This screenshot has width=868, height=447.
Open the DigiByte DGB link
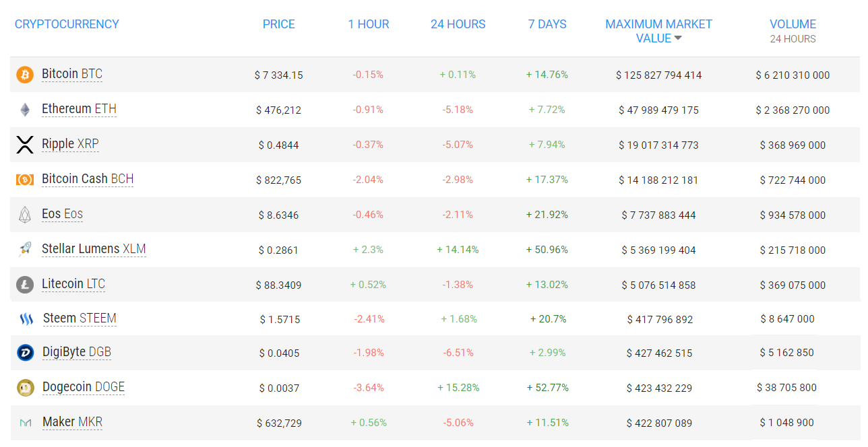[x=77, y=352]
